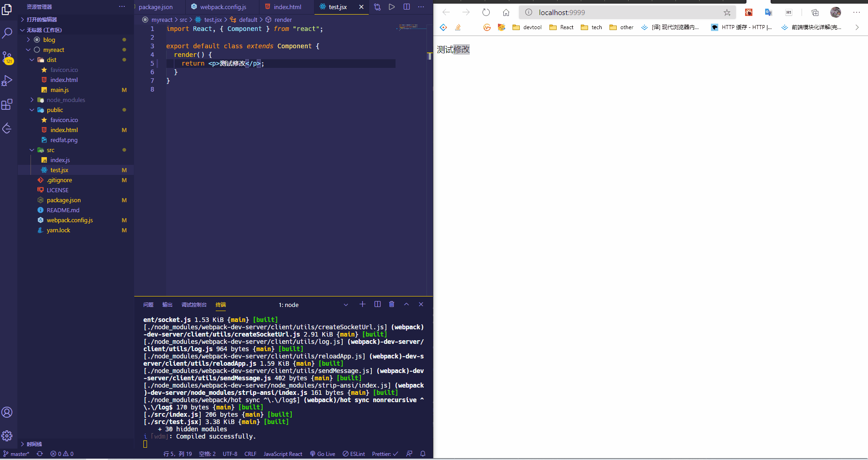Image resolution: width=868 pixels, height=460 pixels.
Task: Click the feedback icon in the status bar
Action: (409, 454)
